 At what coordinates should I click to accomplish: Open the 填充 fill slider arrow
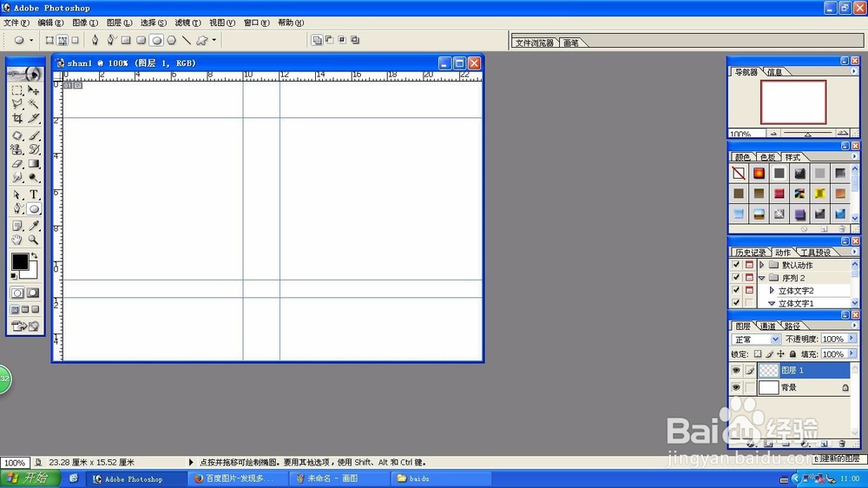tap(852, 353)
